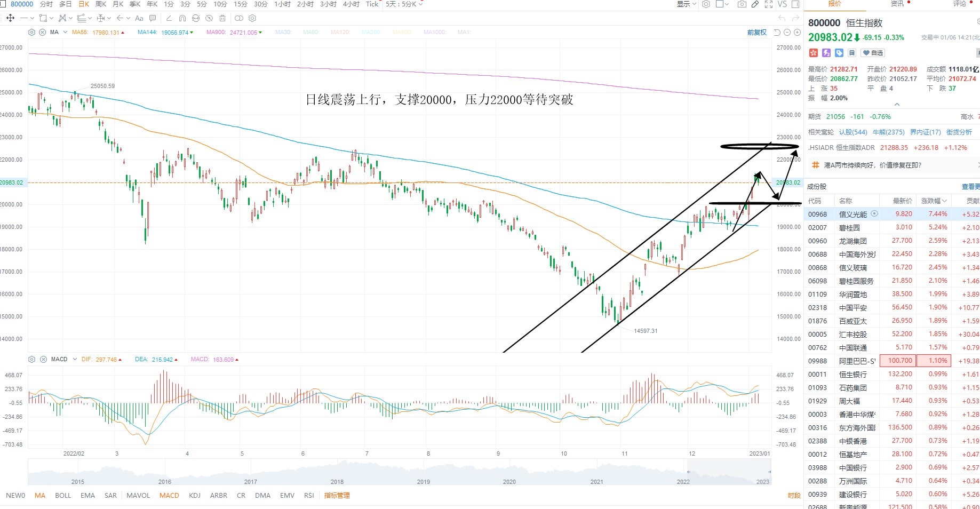Switch to 分时 intraday chart
980x509 pixels.
coord(46,4)
